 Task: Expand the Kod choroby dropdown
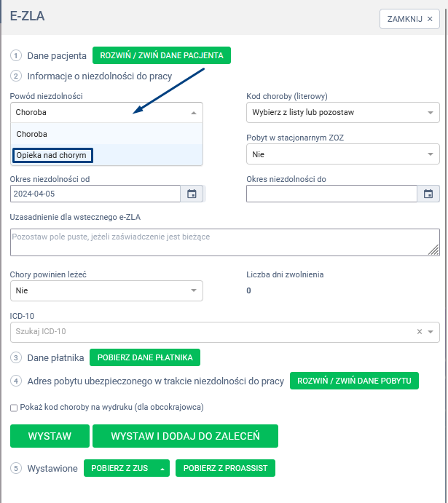click(x=430, y=113)
